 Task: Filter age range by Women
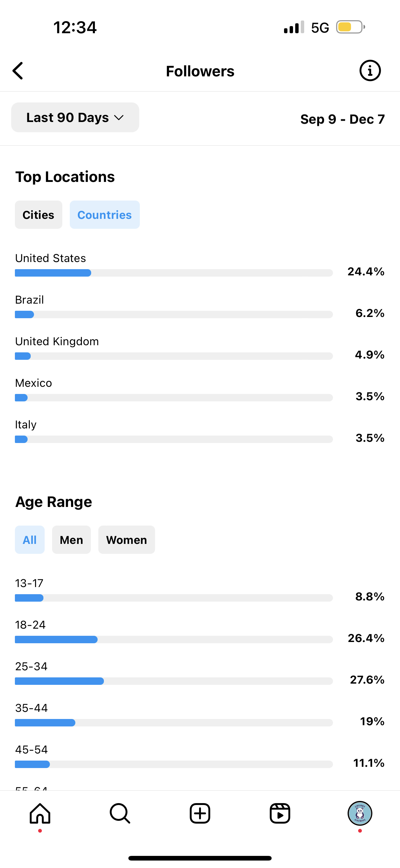(x=127, y=540)
